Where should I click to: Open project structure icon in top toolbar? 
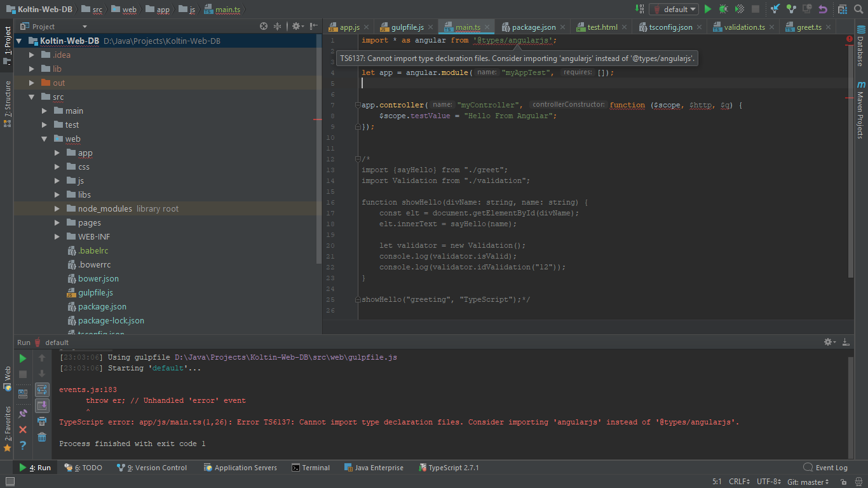point(843,9)
